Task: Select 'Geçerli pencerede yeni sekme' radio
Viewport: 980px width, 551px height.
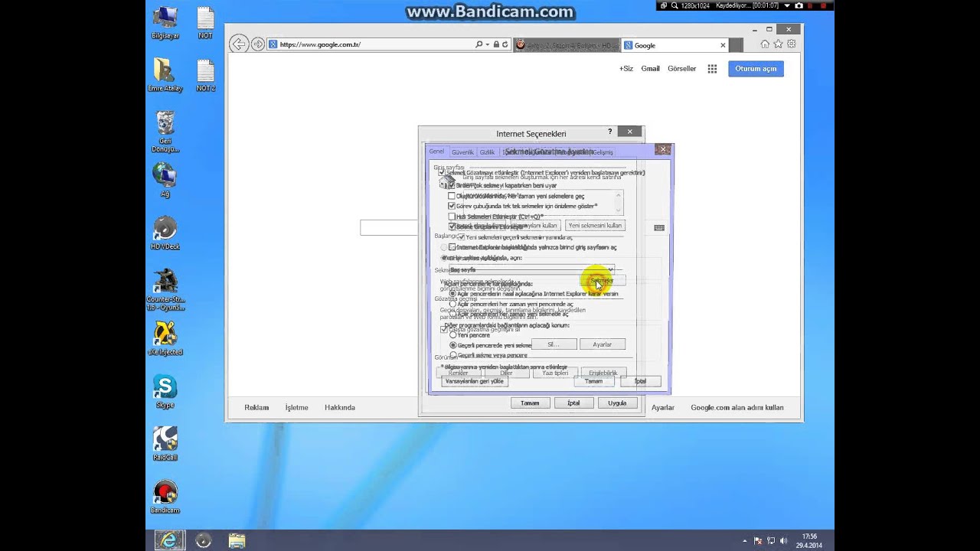Action: click(452, 345)
